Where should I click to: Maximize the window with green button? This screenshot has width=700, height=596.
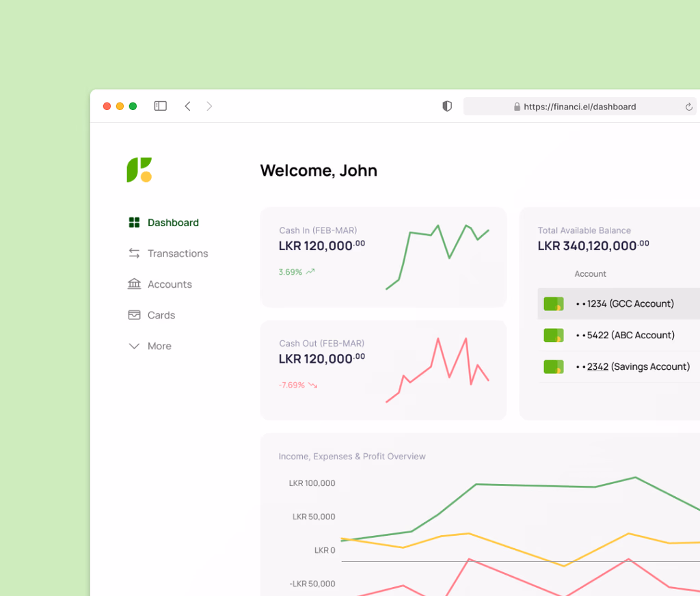click(x=133, y=106)
